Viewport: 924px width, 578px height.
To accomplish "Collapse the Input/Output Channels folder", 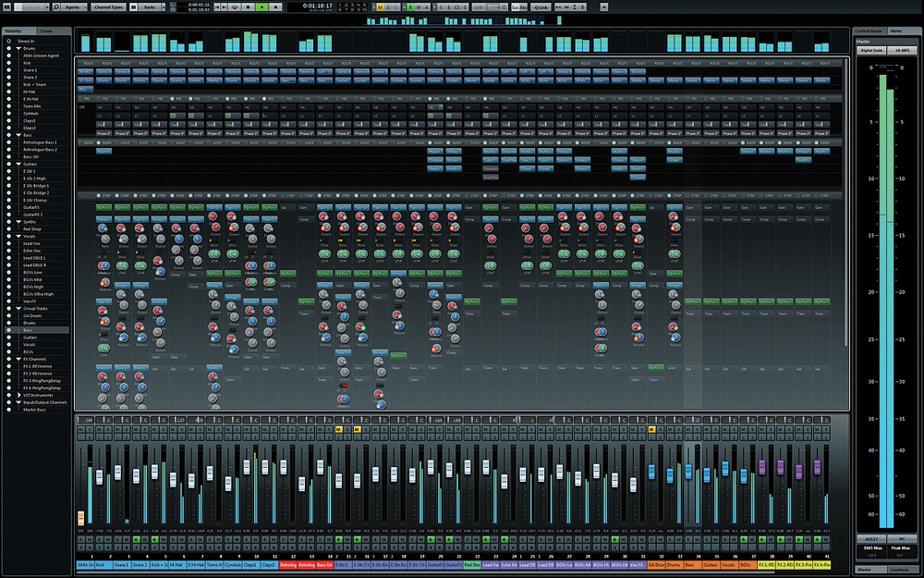I will (x=18, y=402).
